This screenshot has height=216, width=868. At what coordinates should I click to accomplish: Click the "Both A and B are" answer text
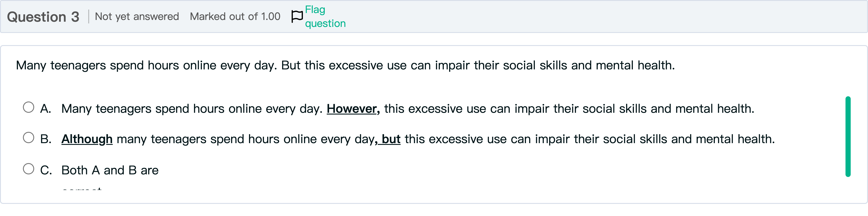[110, 170]
